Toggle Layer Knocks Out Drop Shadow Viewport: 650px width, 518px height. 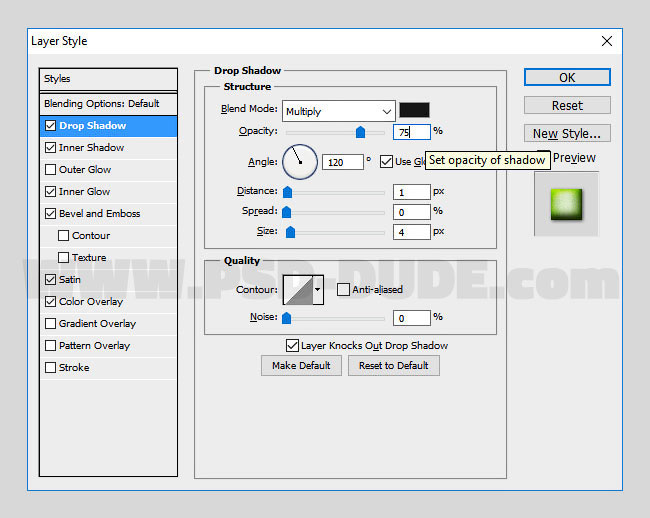point(292,345)
